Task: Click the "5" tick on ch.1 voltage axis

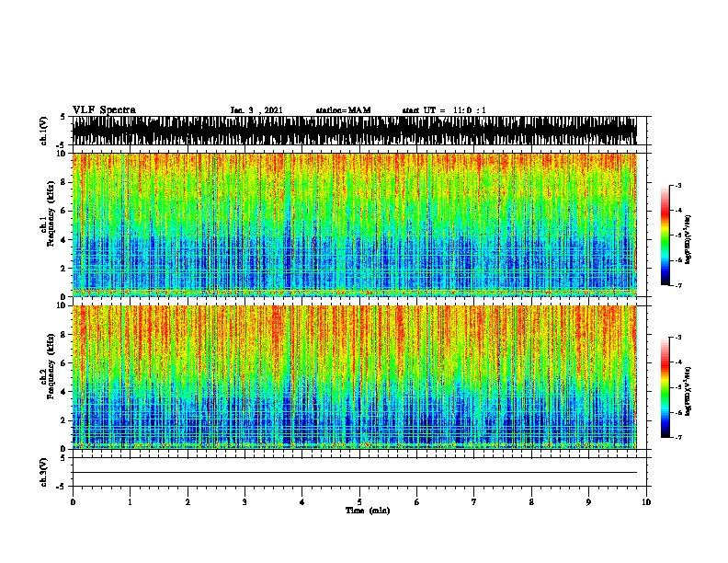Action: click(63, 117)
